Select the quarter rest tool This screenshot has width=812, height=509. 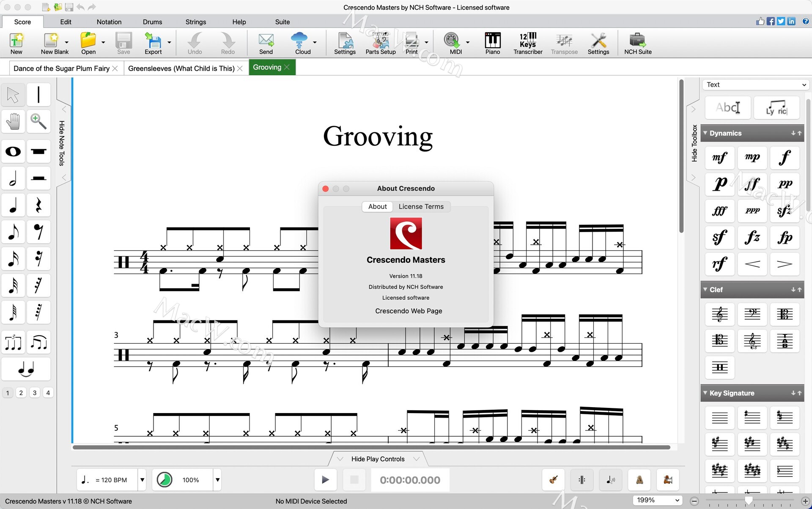tap(38, 205)
